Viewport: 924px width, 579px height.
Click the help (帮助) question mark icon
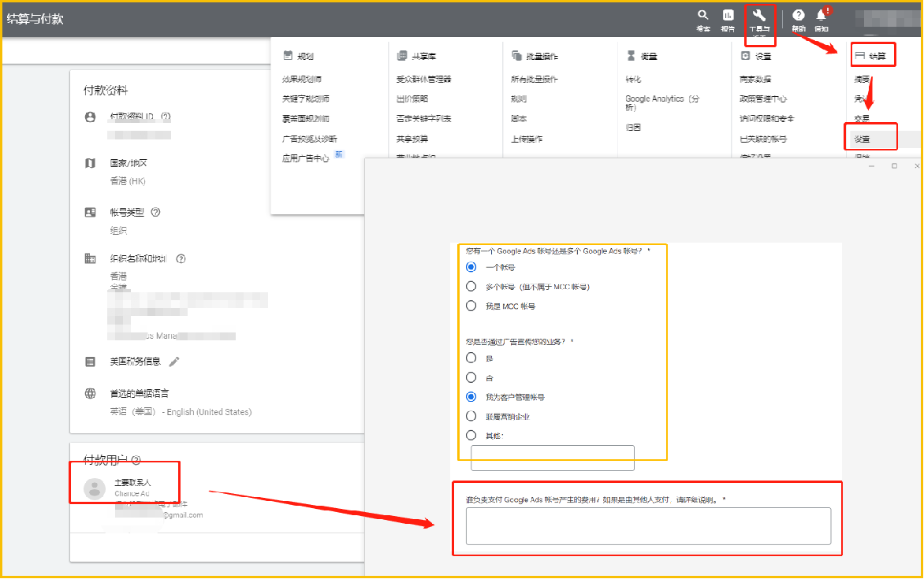tap(799, 16)
